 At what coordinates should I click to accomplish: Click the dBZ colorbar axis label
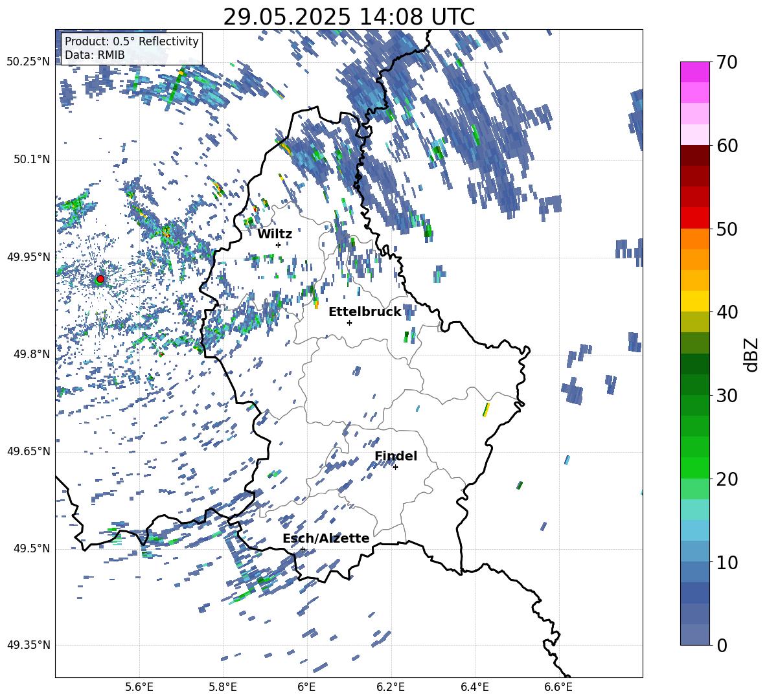(752, 354)
